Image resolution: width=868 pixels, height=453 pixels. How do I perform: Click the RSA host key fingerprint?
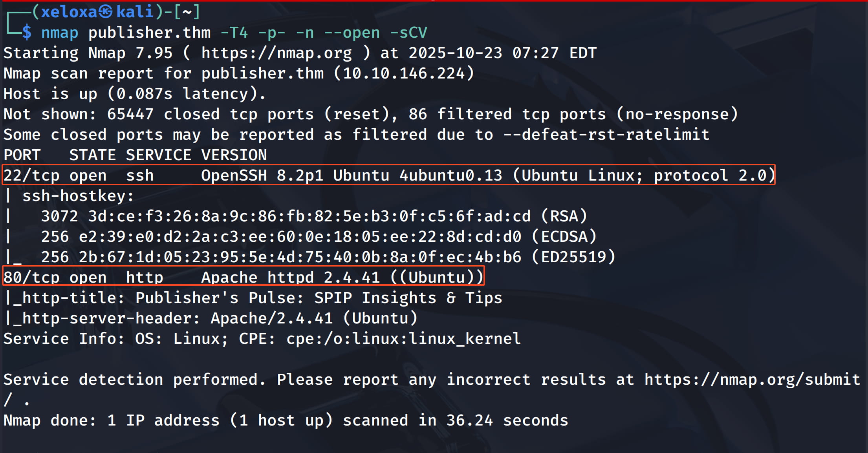(309, 216)
